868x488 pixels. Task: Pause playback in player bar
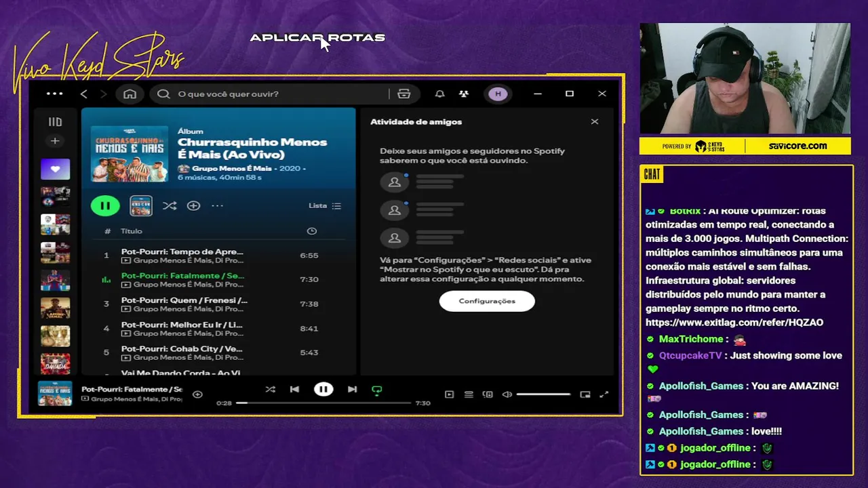point(323,389)
